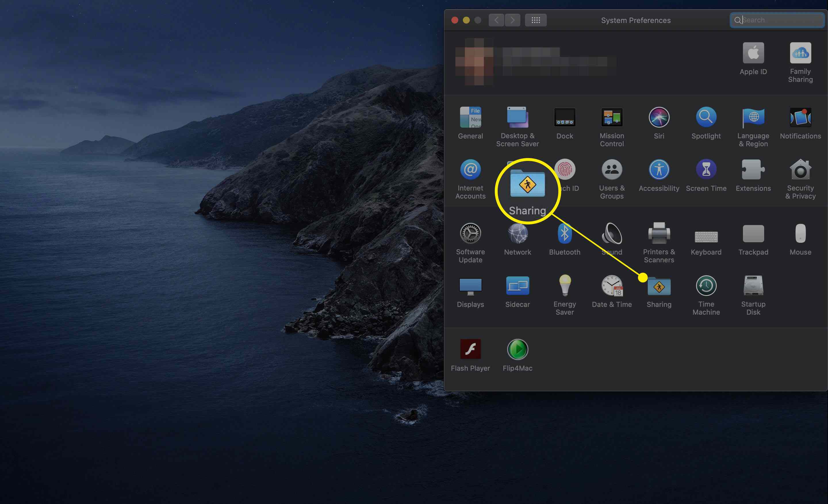Open Screen Time preferences
Screen dimensions: 828x504
point(706,170)
